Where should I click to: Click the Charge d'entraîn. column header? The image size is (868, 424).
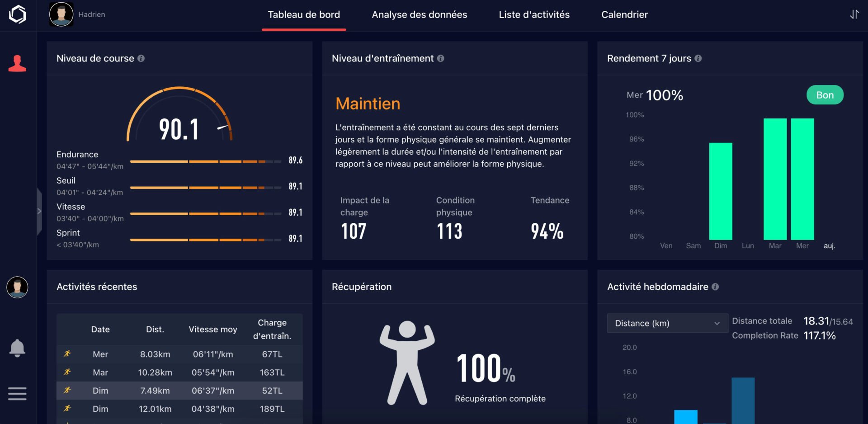pyautogui.click(x=272, y=330)
